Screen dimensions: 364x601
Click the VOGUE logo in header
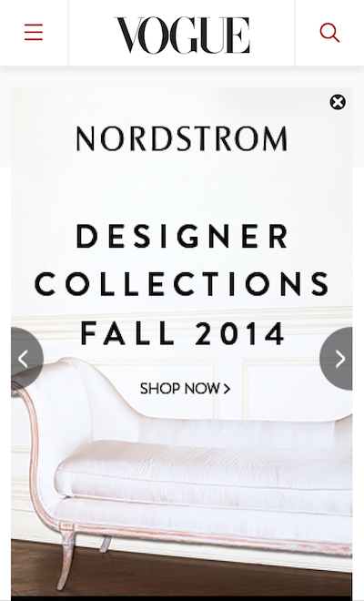182,35
